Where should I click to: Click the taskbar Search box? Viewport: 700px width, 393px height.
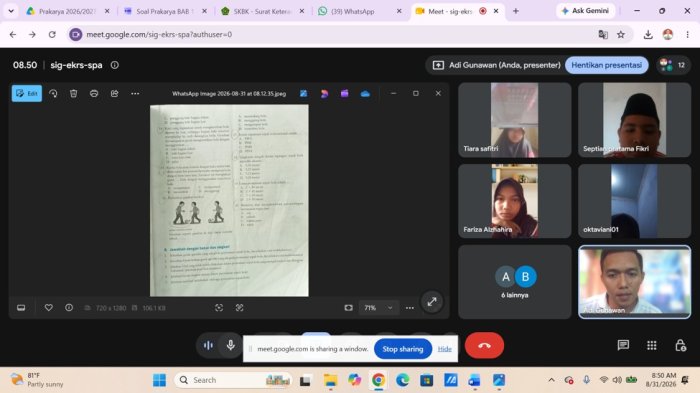[x=233, y=380]
